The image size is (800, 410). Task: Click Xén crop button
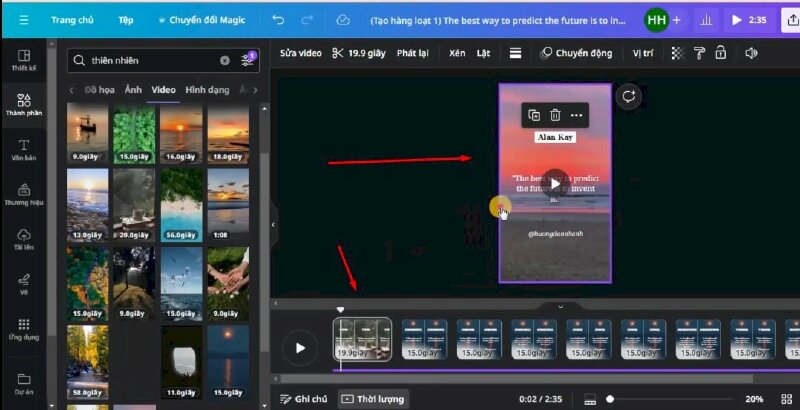(x=457, y=53)
